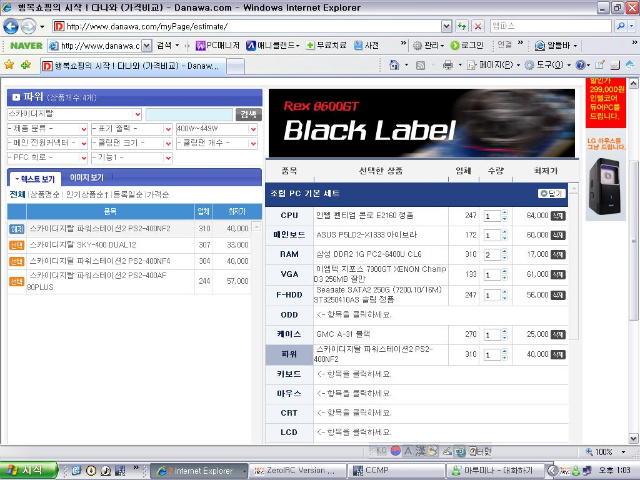Click the NAVER toolbar logo
640x480 pixels.
[26, 46]
